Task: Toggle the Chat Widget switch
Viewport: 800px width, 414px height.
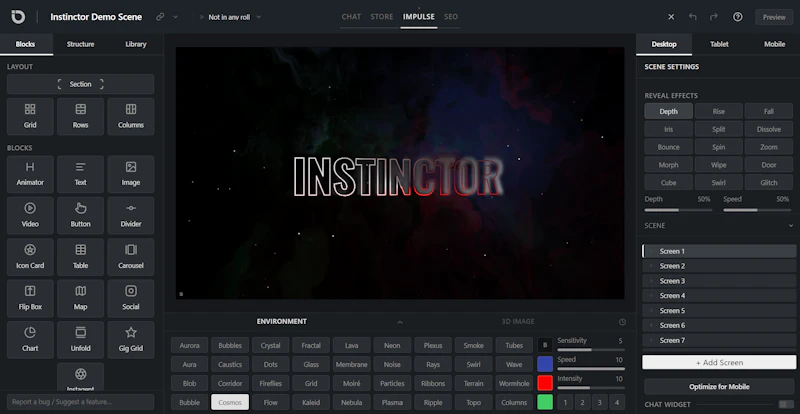Action: pos(786,404)
